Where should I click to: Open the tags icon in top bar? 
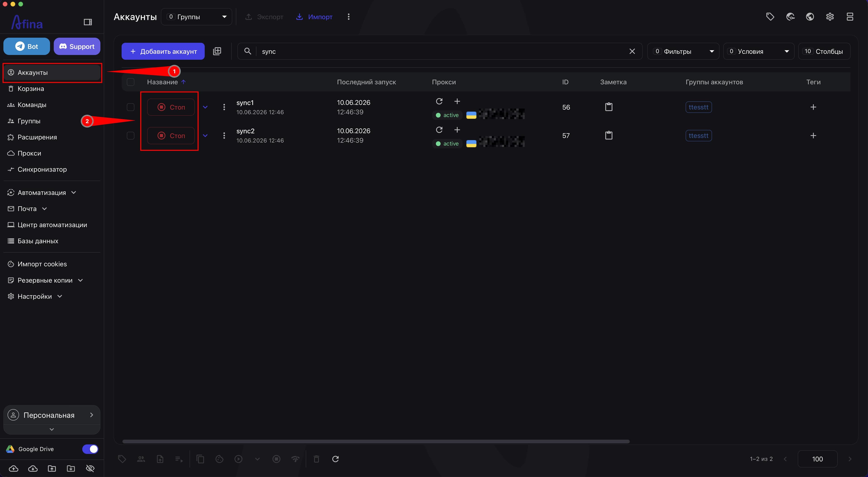(x=770, y=17)
